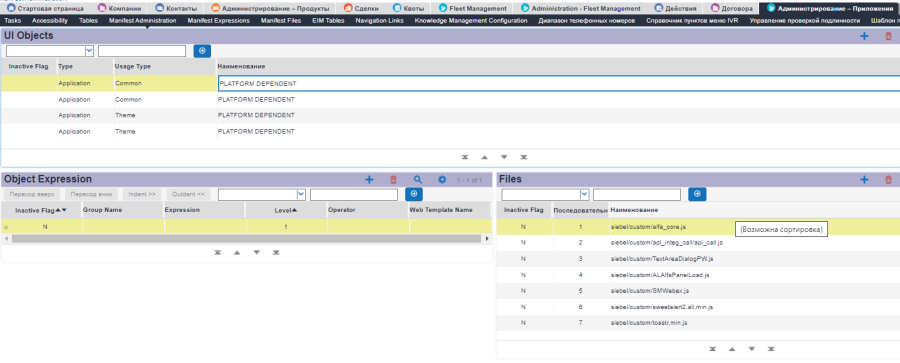The height and width of the screenshot is (363, 900).
Task: Open Стартовая страница tab
Action: click(45, 9)
